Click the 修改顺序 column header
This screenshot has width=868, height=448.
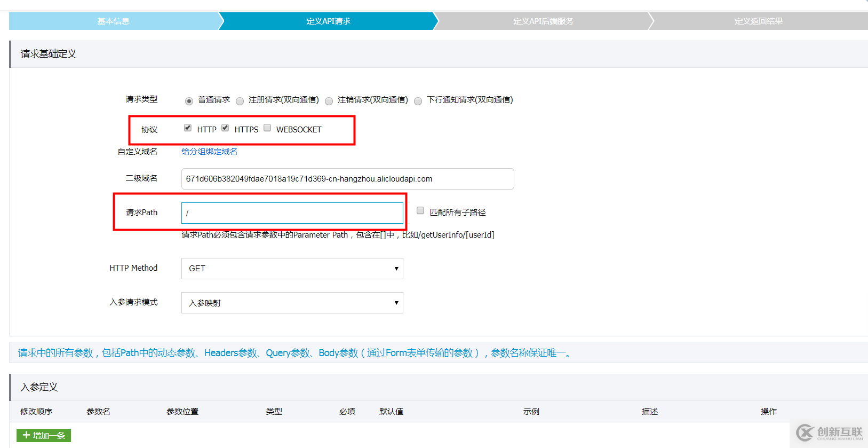tap(36, 412)
